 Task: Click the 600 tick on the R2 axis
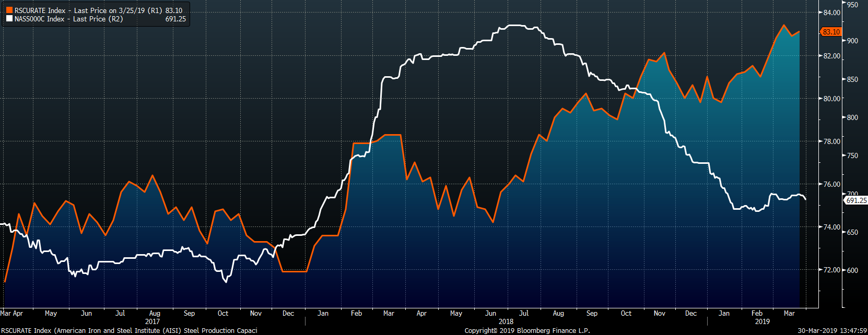click(852, 270)
